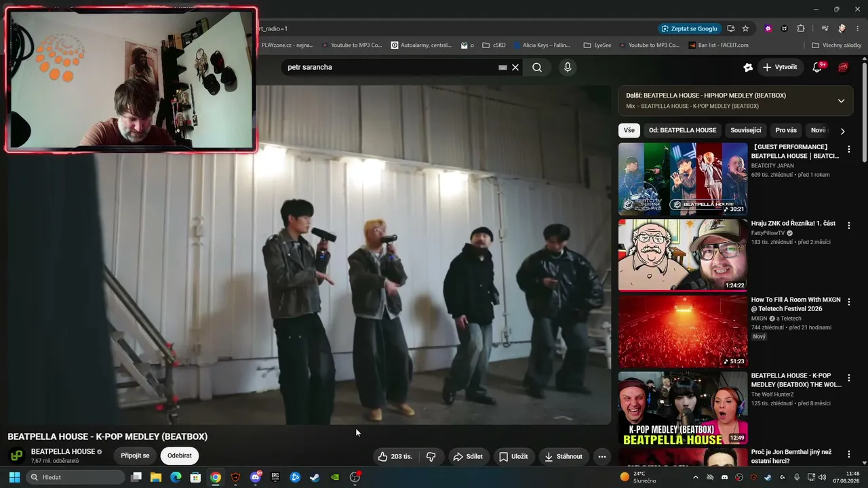868x488 pixels.
Task: Dislike the video with thumbs-down
Action: 431,456
